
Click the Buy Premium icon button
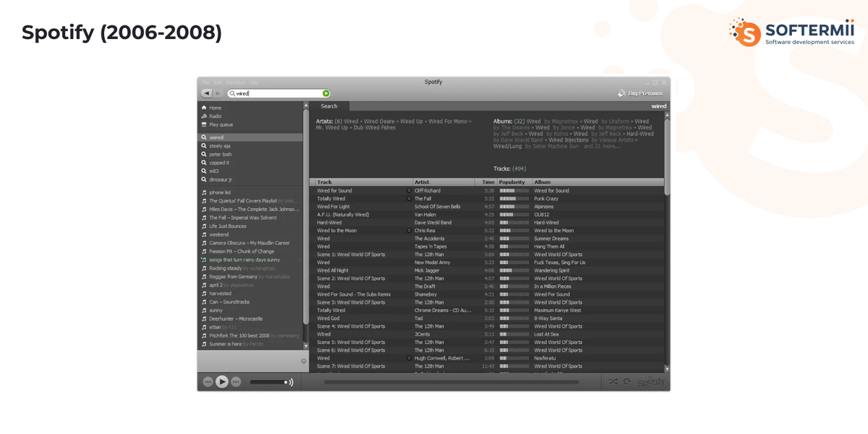click(621, 93)
